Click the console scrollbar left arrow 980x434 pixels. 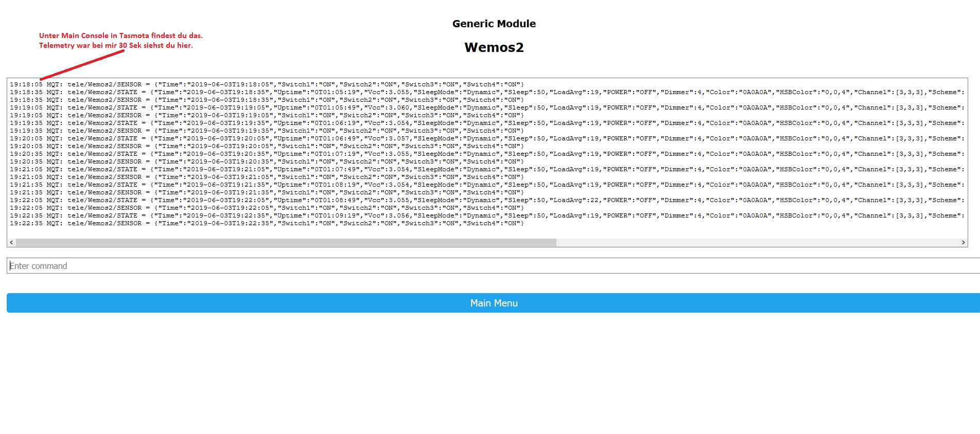(11, 242)
